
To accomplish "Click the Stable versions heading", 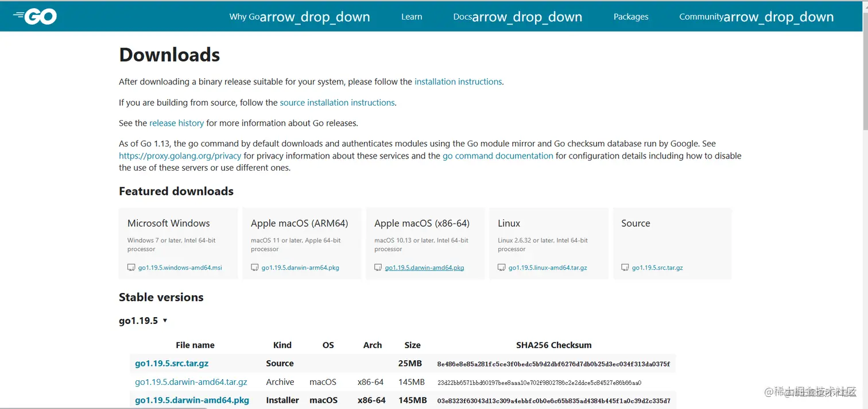I will click(x=161, y=298).
